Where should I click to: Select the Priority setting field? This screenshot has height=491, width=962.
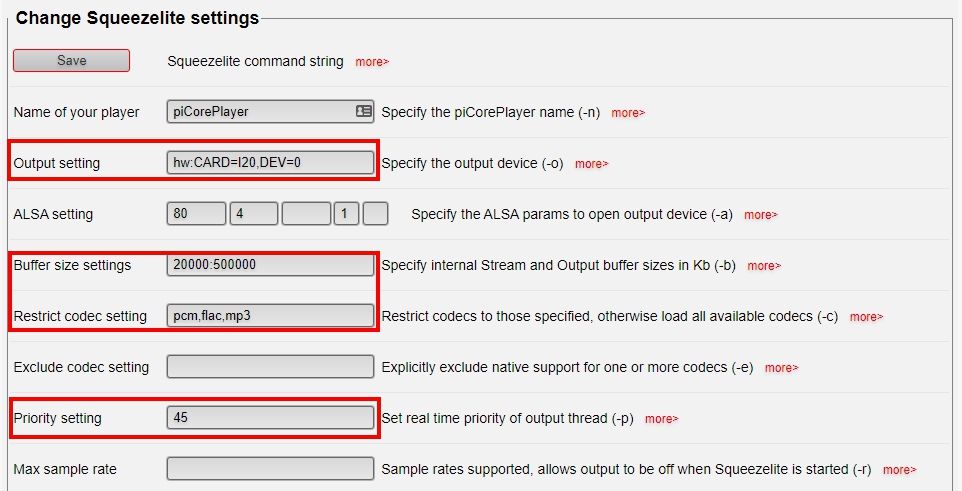(x=270, y=418)
